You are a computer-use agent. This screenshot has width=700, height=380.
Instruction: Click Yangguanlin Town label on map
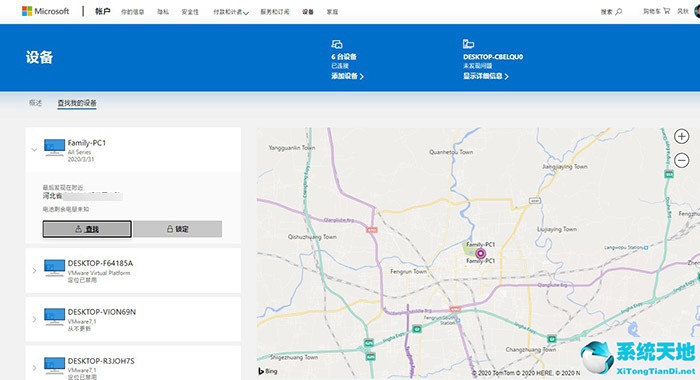(x=292, y=148)
